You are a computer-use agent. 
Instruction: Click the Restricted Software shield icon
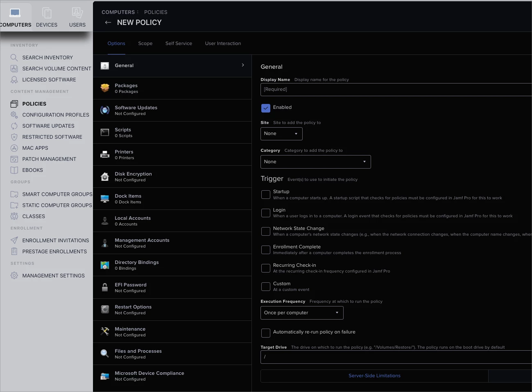coord(14,137)
